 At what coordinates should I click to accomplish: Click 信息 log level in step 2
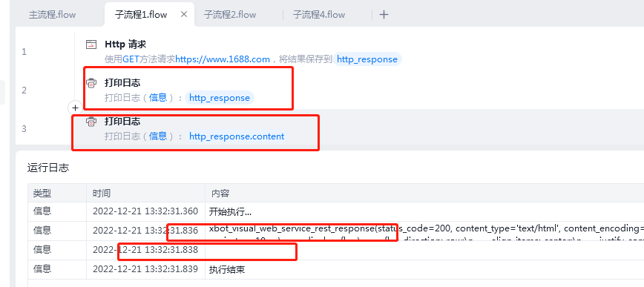pyautogui.click(x=158, y=98)
